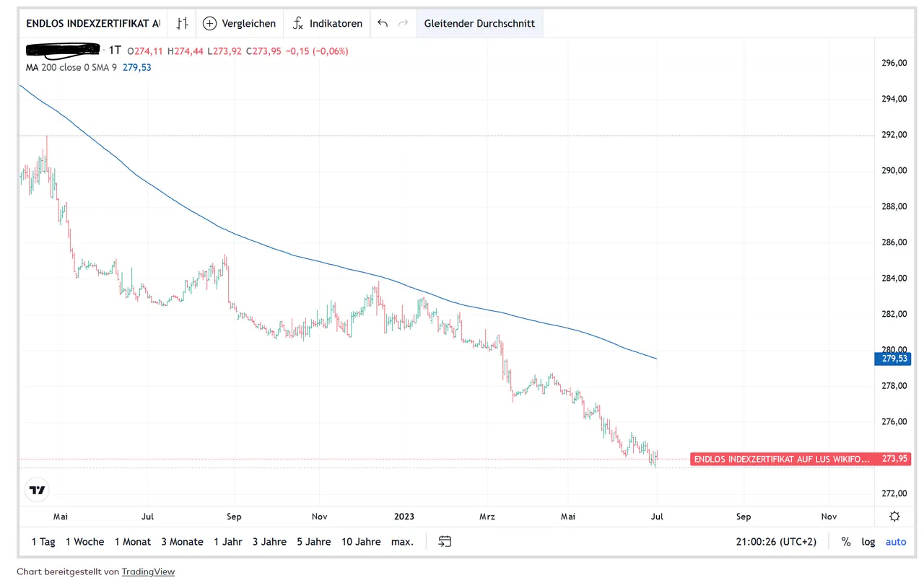The height and width of the screenshot is (583, 924).
Task: Click the red 273,95 price label
Action: pyautogui.click(x=894, y=459)
